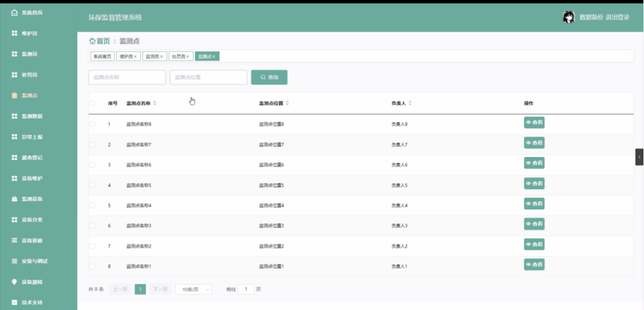Go to 上一页 previous page

(120, 290)
